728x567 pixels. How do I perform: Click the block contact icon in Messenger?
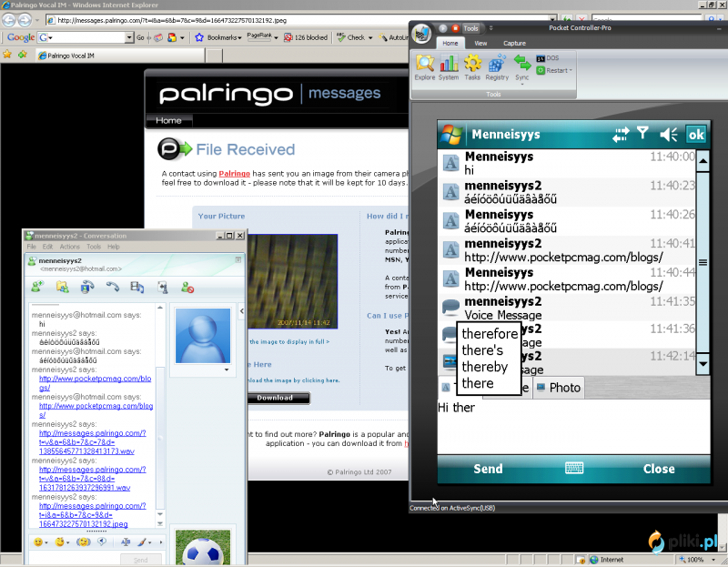(x=187, y=288)
